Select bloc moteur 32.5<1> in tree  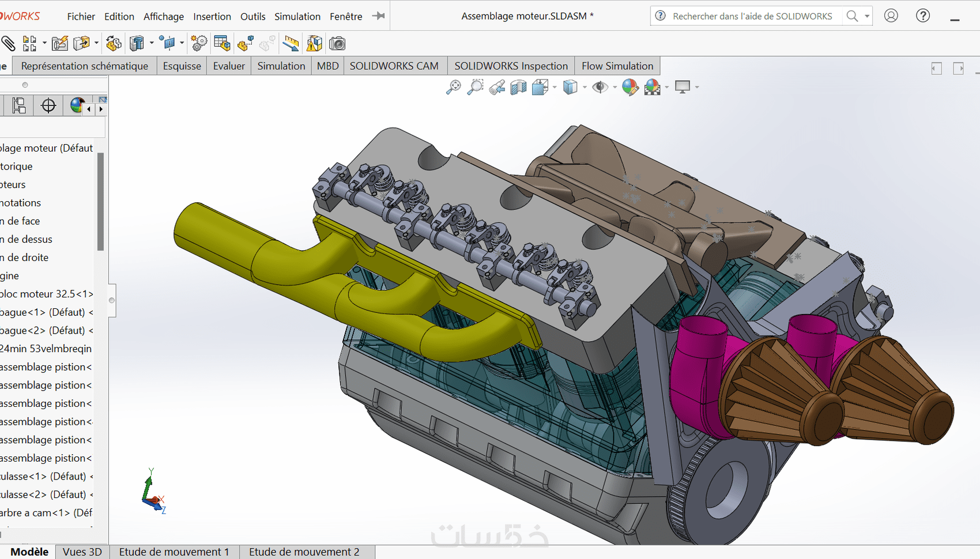[47, 294]
